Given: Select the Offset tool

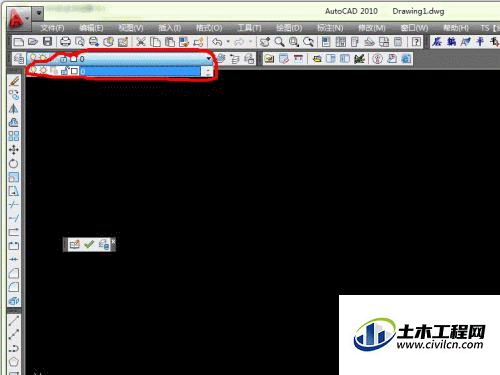Looking at the screenshot, I should 14,122.
